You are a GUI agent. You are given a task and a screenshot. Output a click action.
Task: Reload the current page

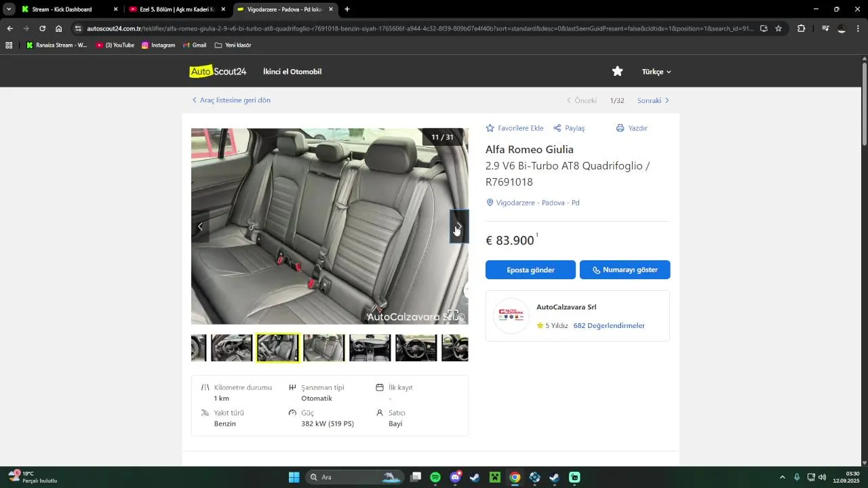tap(42, 28)
